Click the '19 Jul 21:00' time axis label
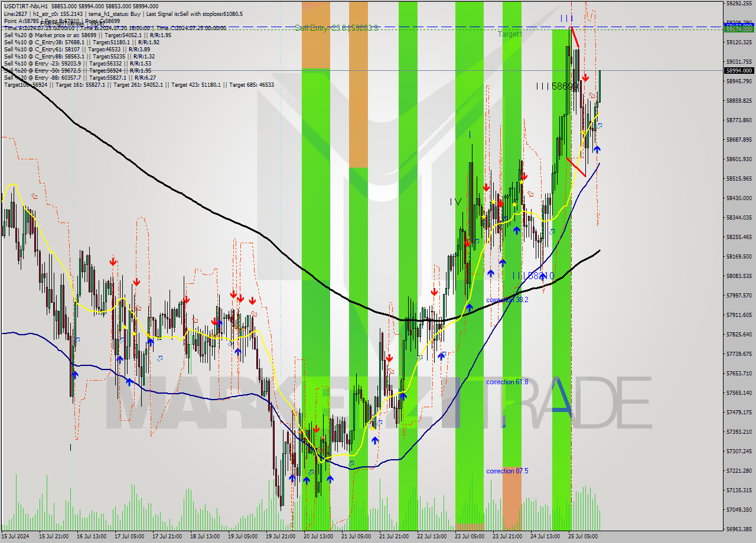 pos(281,537)
